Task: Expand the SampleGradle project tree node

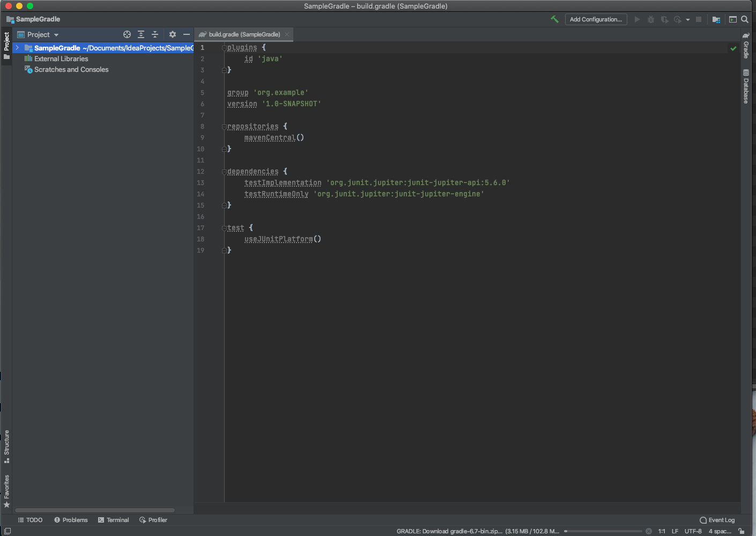Action: point(17,48)
